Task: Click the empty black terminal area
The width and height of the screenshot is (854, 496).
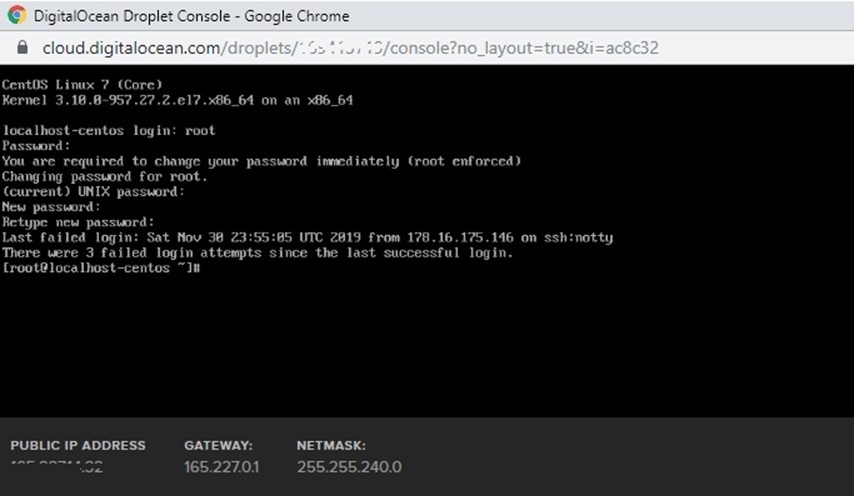Action: [x=427, y=343]
